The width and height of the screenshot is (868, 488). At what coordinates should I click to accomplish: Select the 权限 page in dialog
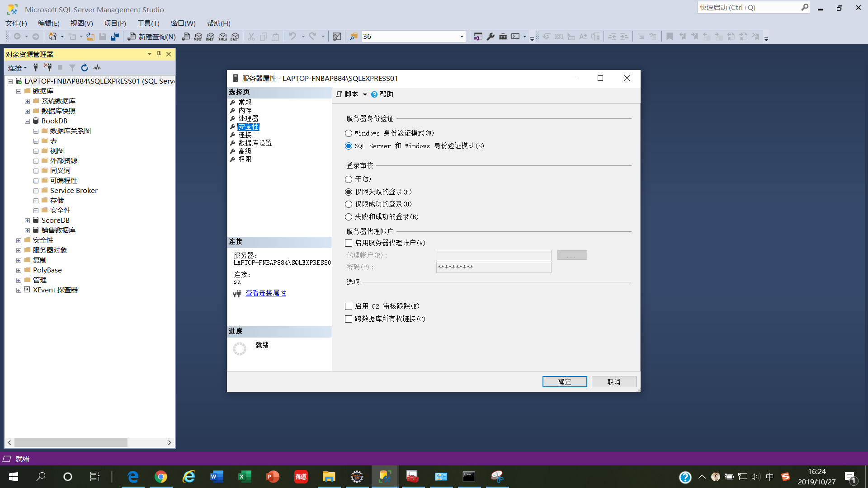(x=245, y=160)
